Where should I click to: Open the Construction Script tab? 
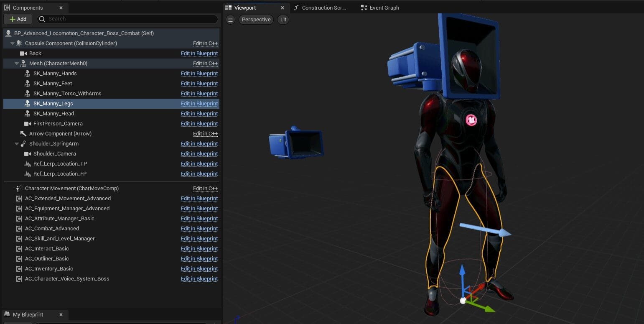coord(323,8)
